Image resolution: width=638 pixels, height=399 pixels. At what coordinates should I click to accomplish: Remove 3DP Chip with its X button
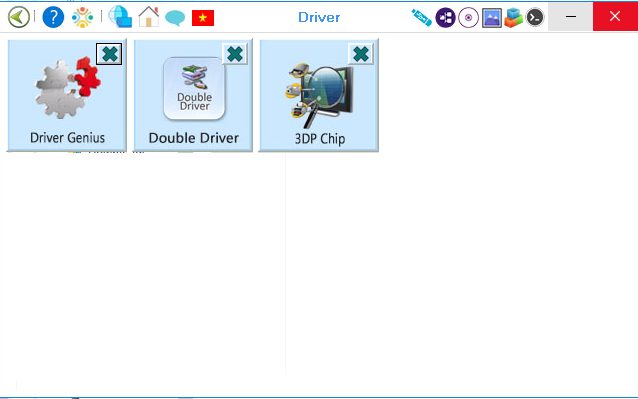[361, 54]
